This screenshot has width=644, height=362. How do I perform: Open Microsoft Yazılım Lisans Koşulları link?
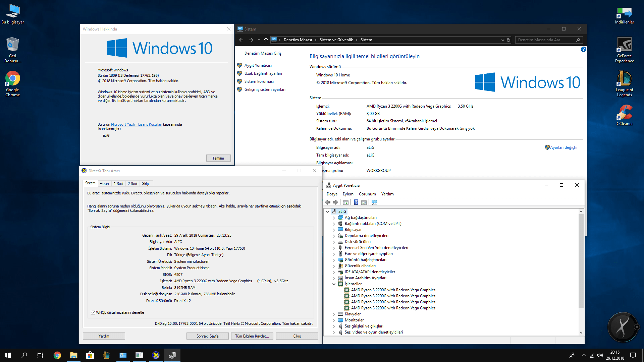(137, 124)
